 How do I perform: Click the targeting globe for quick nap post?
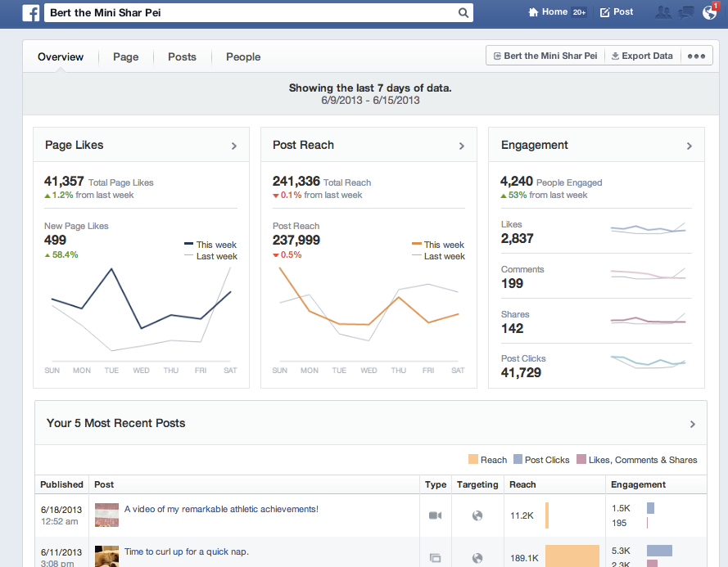[477, 558]
